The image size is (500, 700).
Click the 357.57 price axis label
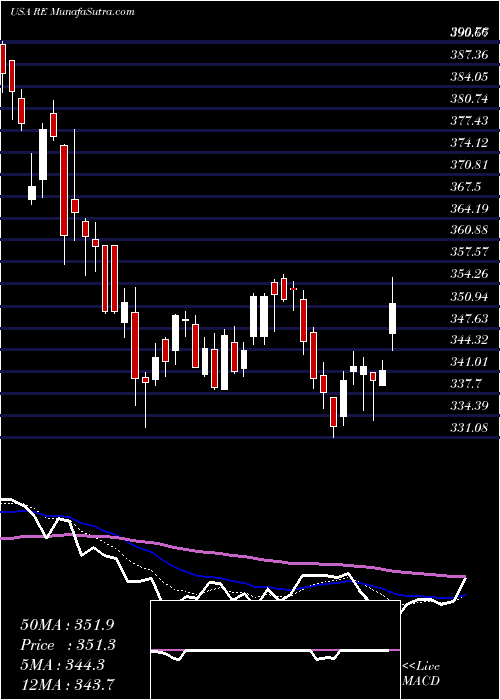point(469,252)
